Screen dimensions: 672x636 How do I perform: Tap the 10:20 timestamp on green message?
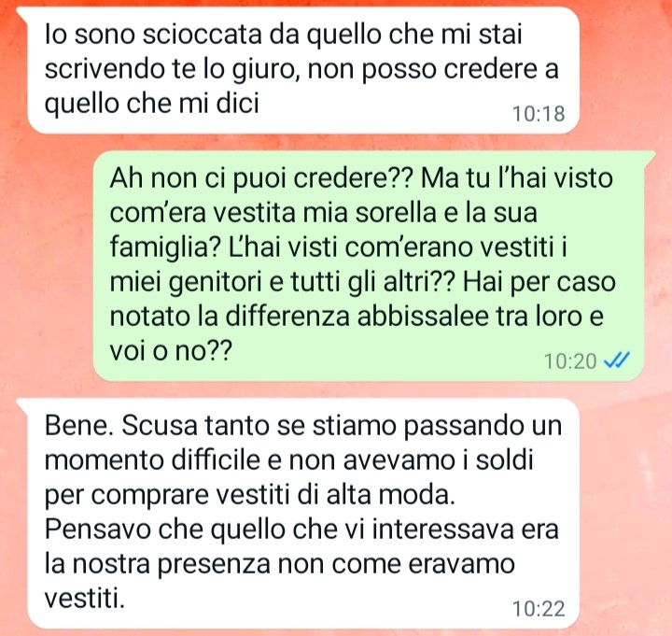pos(570,361)
